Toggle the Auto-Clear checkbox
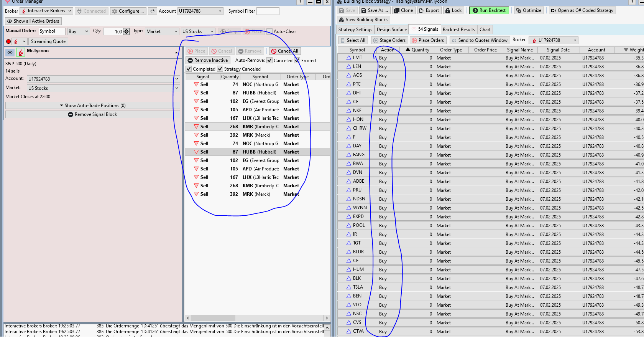Viewport: 644px width, 337px height. [x=269, y=31]
